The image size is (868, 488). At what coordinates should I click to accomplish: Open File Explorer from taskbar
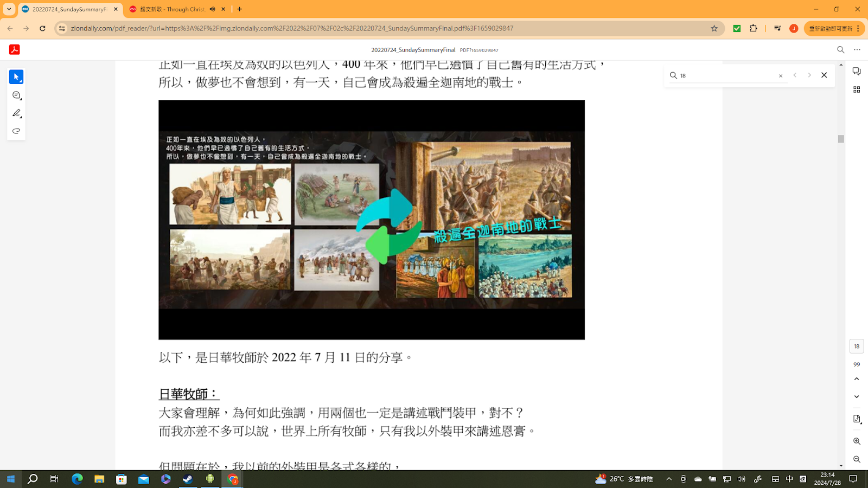[99, 479]
